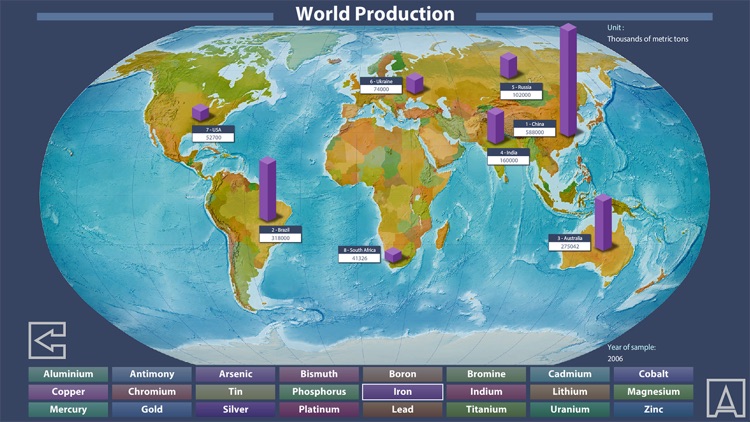Choose the Bromine button
The height and width of the screenshot is (422, 750).
pyautogui.click(x=486, y=374)
